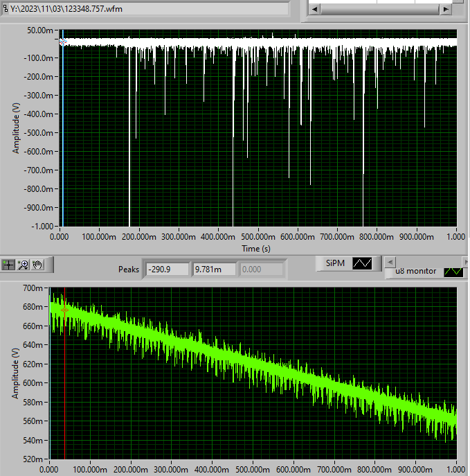The height and width of the screenshot is (476, 470).
Task: Open SiPM plot line style swatch
Action: pyautogui.click(x=362, y=263)
